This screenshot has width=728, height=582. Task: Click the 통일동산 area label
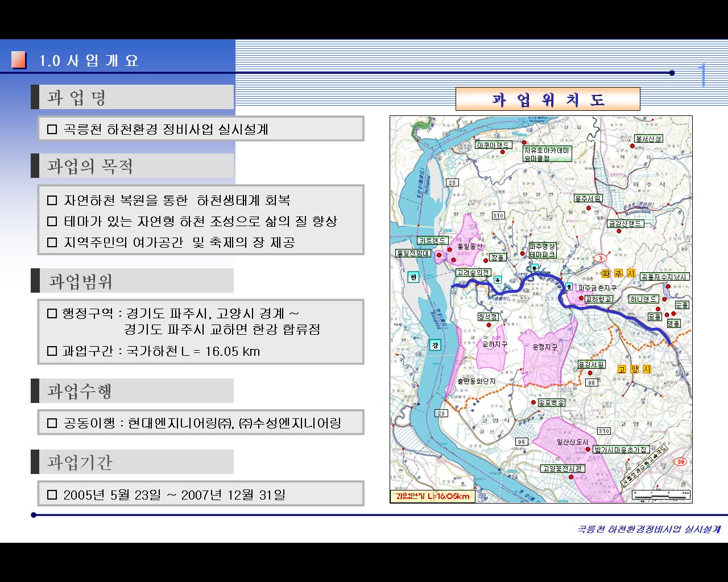(x=470, y=247)
